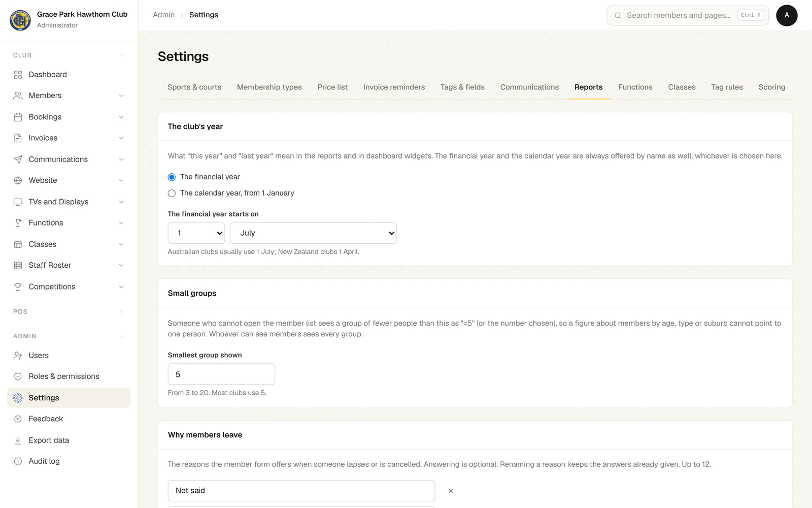The image size is (812, 508).
Task: Expand the Members sidebar chevron
Action: [x=121, y=96]
